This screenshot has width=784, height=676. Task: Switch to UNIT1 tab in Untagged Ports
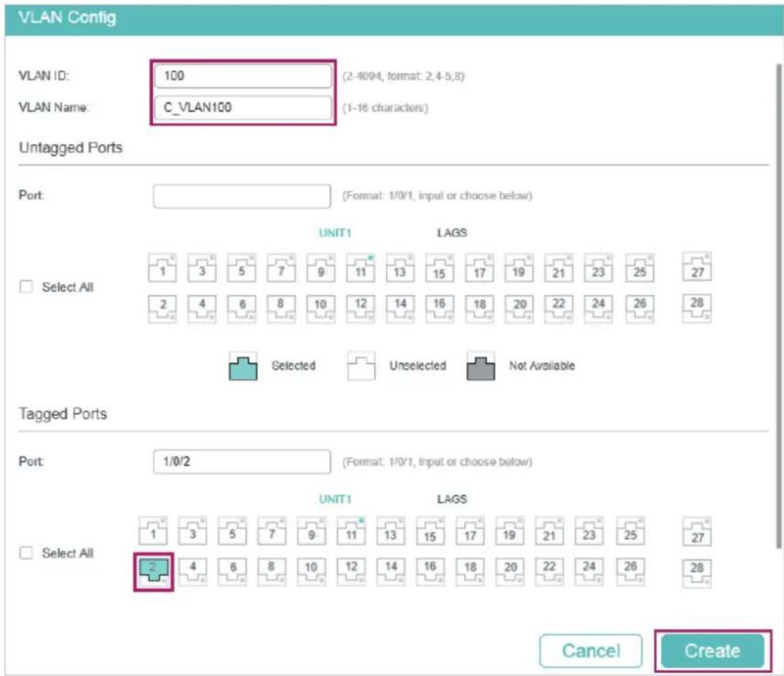pyautogui.click(x=335, y=233)
